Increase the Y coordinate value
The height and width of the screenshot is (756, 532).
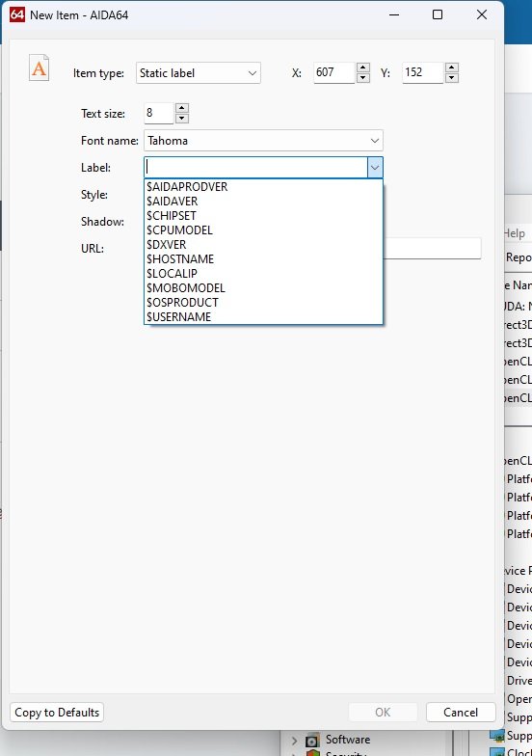[x=451, y=67]
